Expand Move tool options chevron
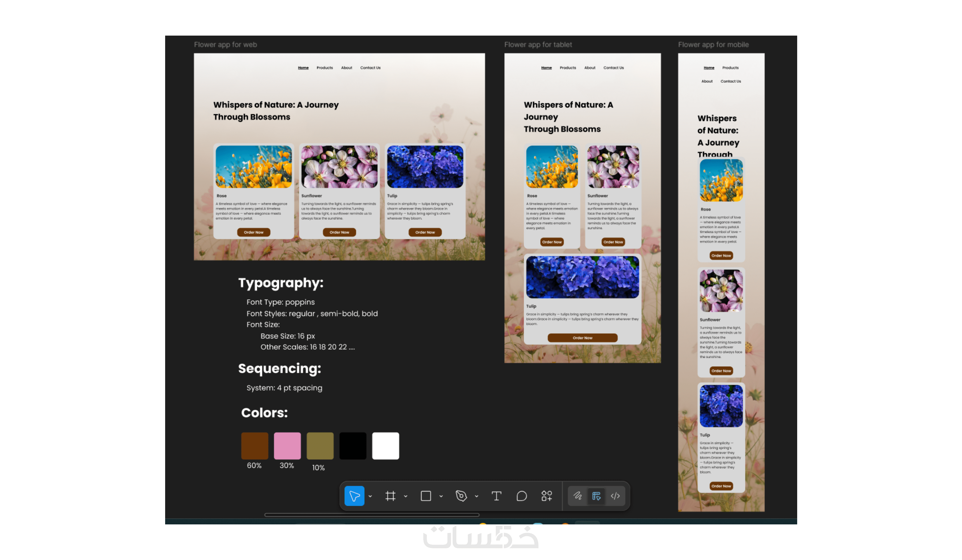This screenshot has height=560, width=962. point(370,496)
